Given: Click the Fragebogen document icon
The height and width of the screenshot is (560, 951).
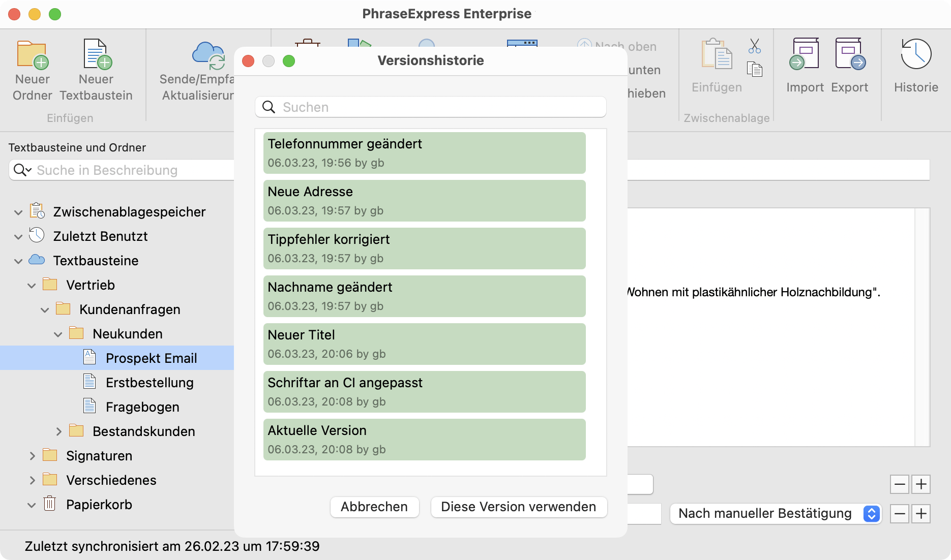Looking at the screenshot, I should (x=90, y=406).
